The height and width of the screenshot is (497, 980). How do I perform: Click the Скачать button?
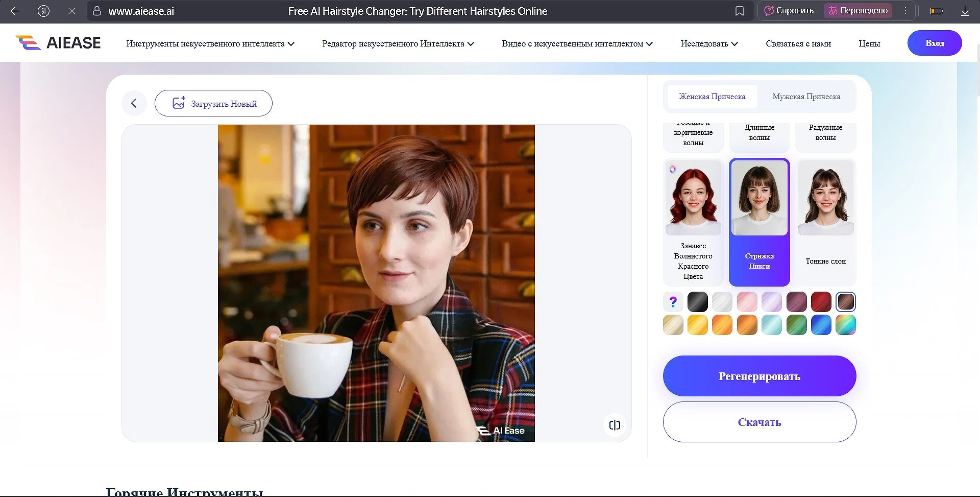tap(759, 422)
